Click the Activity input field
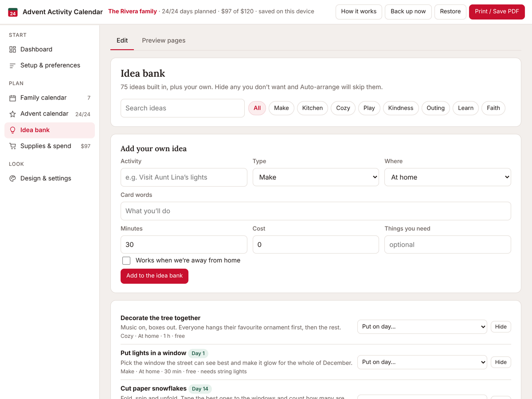 pos(184,177)
